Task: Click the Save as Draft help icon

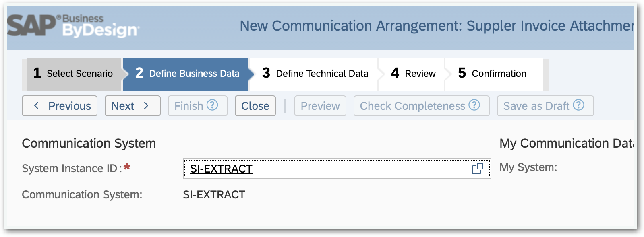Action: click(579, 106)
